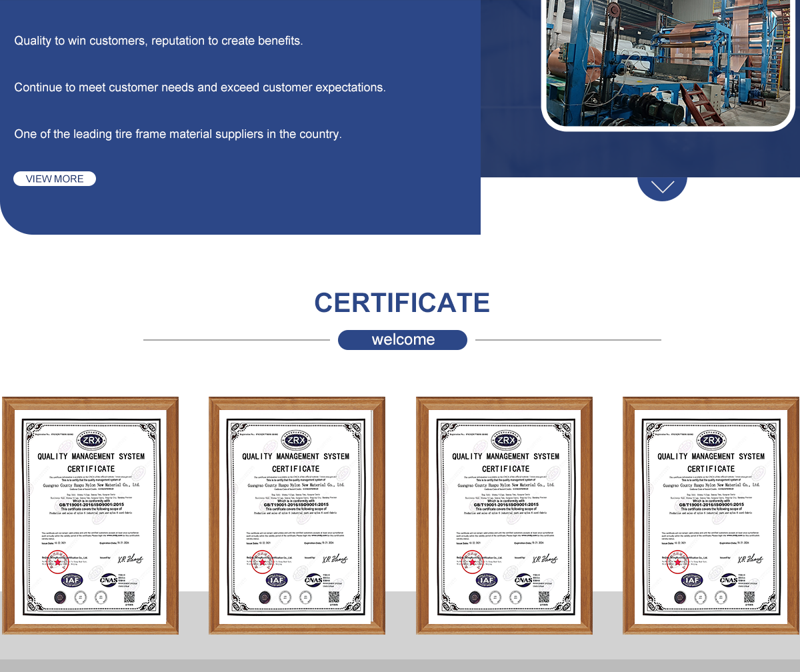Select text "One of the leading tire frame material suppliers"
Viewport: 800px width, 672px height.
pos(139,134)
